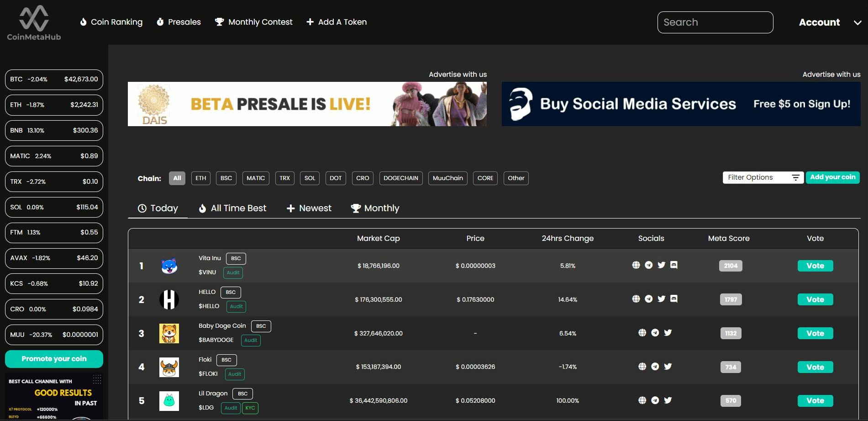Switch to the Monthly tab
This screenshot has height=421, width=868.
click(375, 208)
